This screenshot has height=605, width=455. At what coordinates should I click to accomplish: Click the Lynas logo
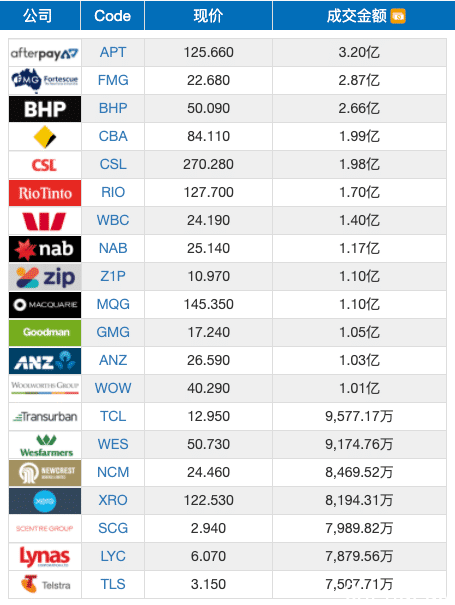[x=45, y=557]
